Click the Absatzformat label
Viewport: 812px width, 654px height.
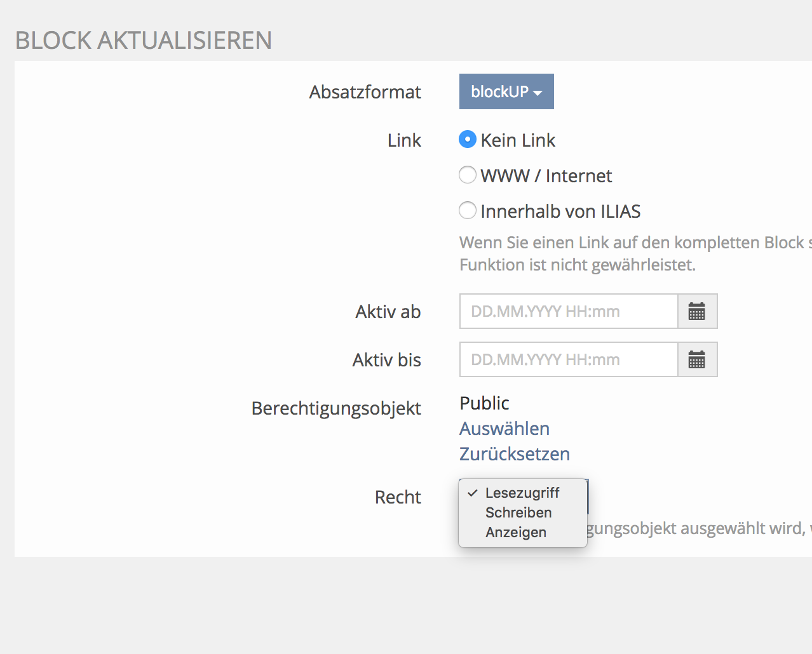click(365, 92)
